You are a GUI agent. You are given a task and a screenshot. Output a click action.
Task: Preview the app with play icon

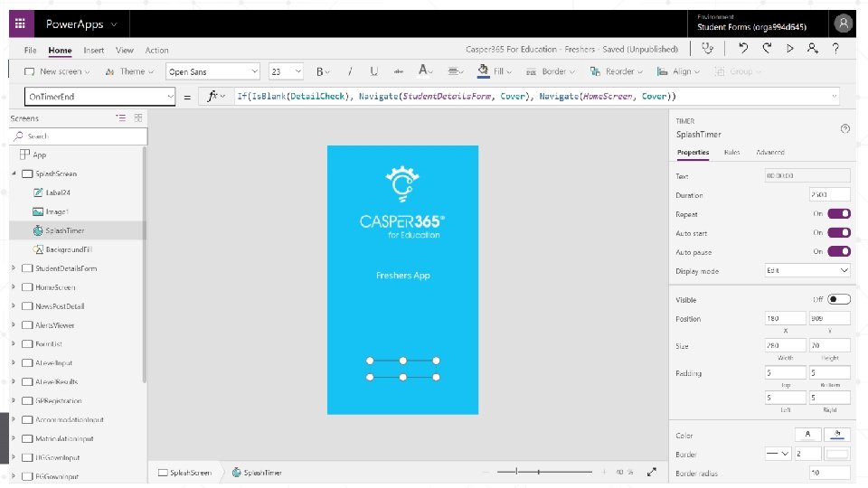coord(790,49)
